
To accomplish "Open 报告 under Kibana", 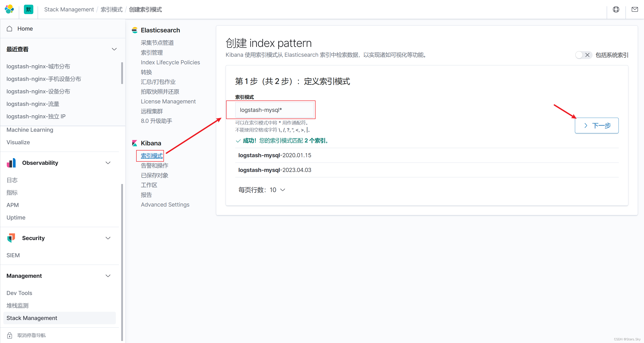I will [x=146, y=195].
